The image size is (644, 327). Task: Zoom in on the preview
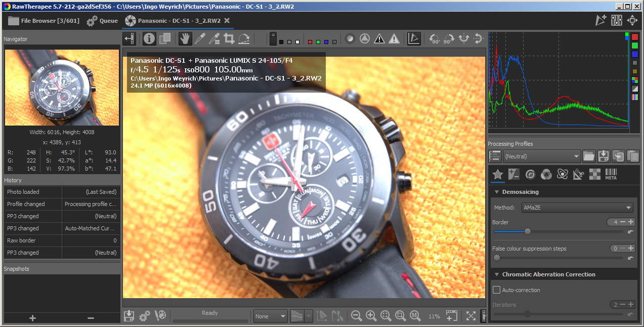coord(371,316)
